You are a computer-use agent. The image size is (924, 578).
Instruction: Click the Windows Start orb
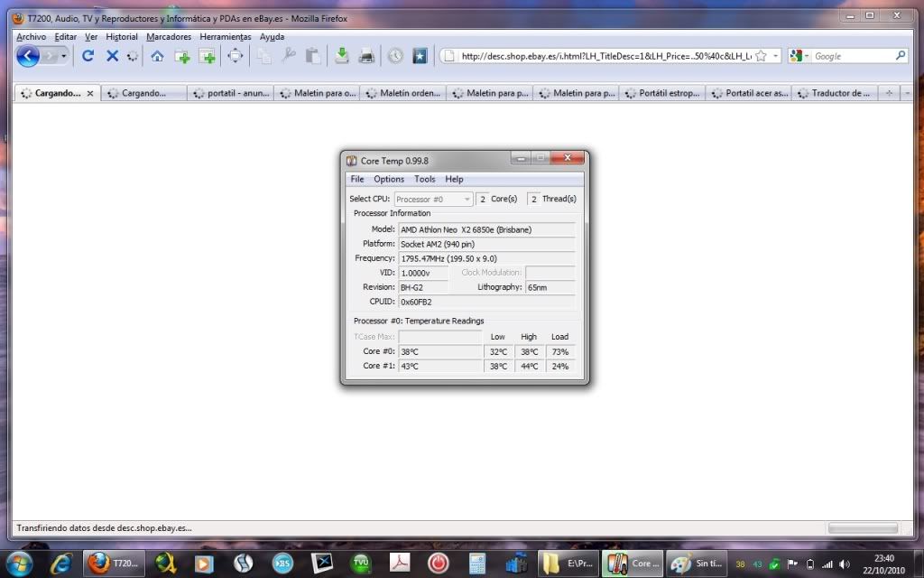click(19, 564)
